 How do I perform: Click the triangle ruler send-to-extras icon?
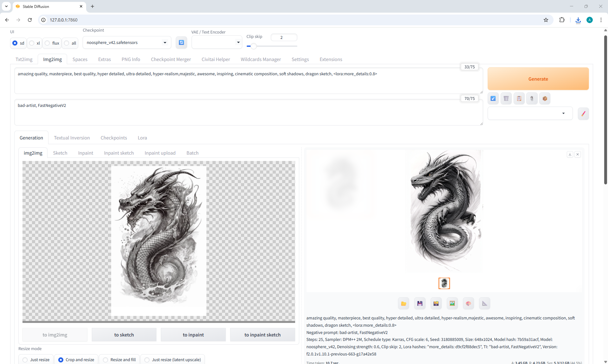point(484,304)
